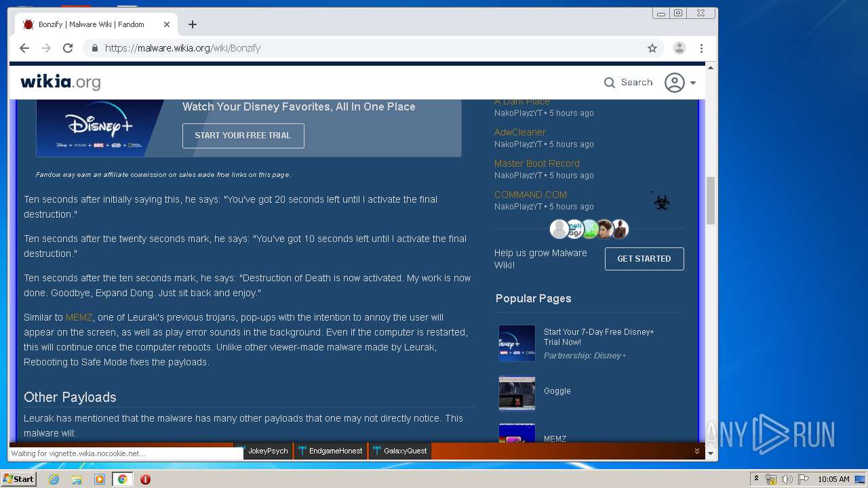Screen dimensions: 868x488
Task: Select the Bonzify Malware Wiki tab
Action: click(95, 24)
